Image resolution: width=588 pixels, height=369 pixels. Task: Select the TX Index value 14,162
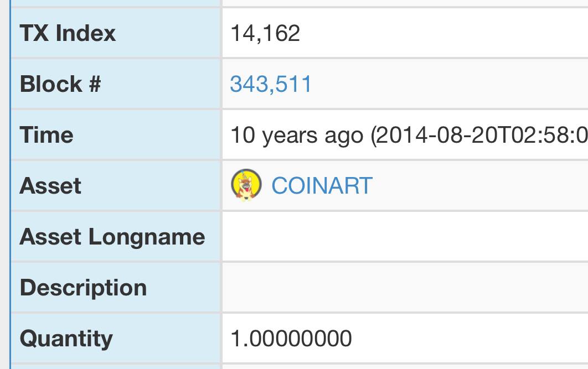point(265,33)
